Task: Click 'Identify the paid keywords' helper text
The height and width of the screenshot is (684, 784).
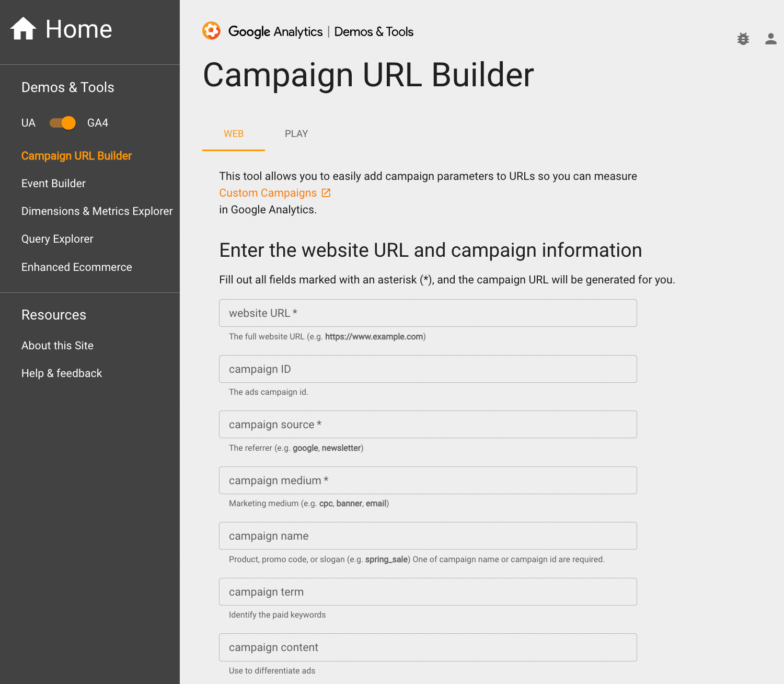Action: point(277,615)
